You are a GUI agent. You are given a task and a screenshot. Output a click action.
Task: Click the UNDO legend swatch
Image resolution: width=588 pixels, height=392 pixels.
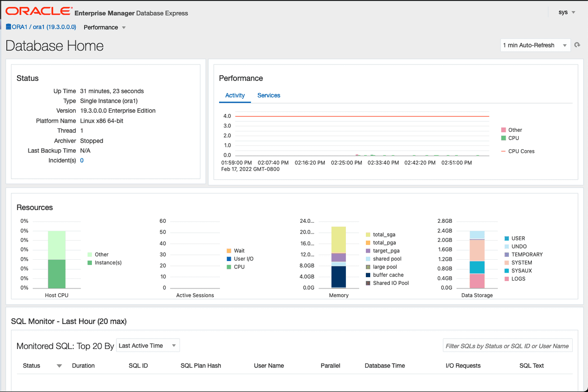click(507, 246)
